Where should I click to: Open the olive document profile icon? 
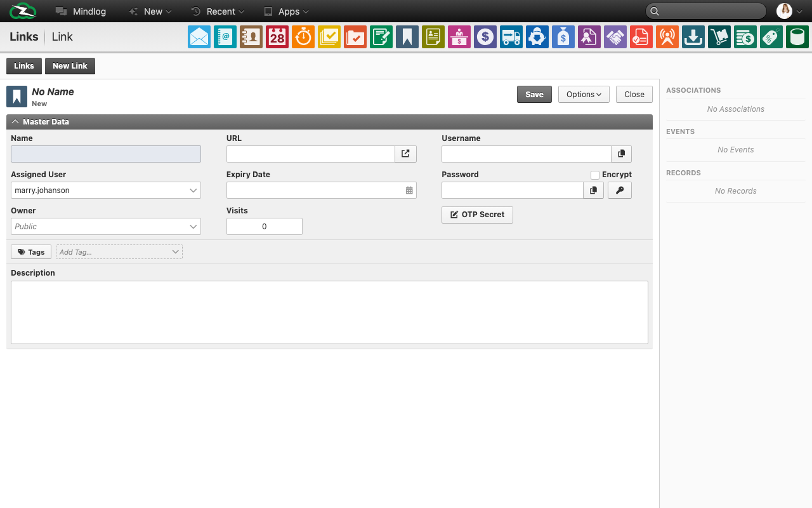pyautogui.click(x=433, y=37)
